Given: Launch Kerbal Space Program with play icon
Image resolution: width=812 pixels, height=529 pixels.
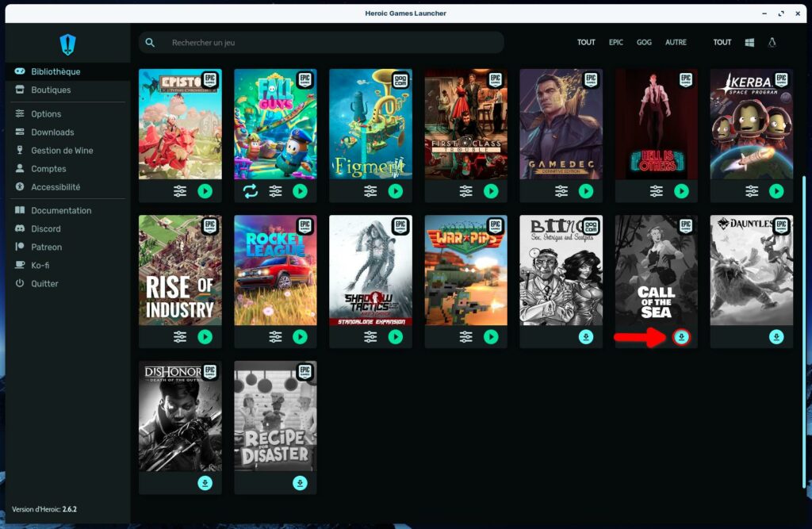Looking at the screenshot, I should click(776, 191).
